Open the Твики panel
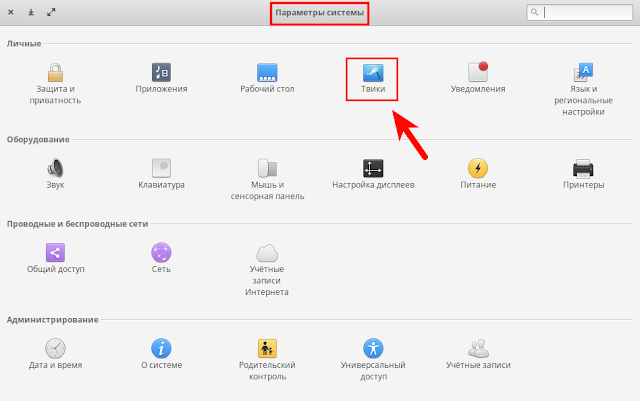This screenshot has height=401, width=640. 373,78
